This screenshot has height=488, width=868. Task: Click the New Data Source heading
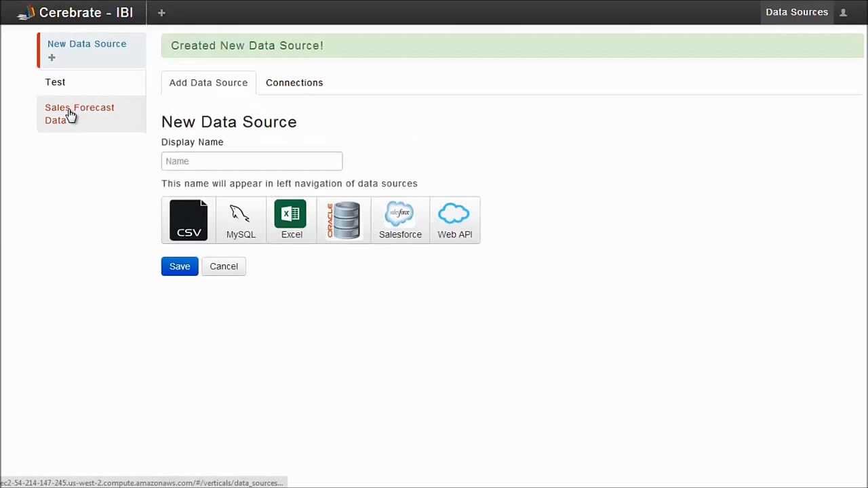[x=229, y=122]
